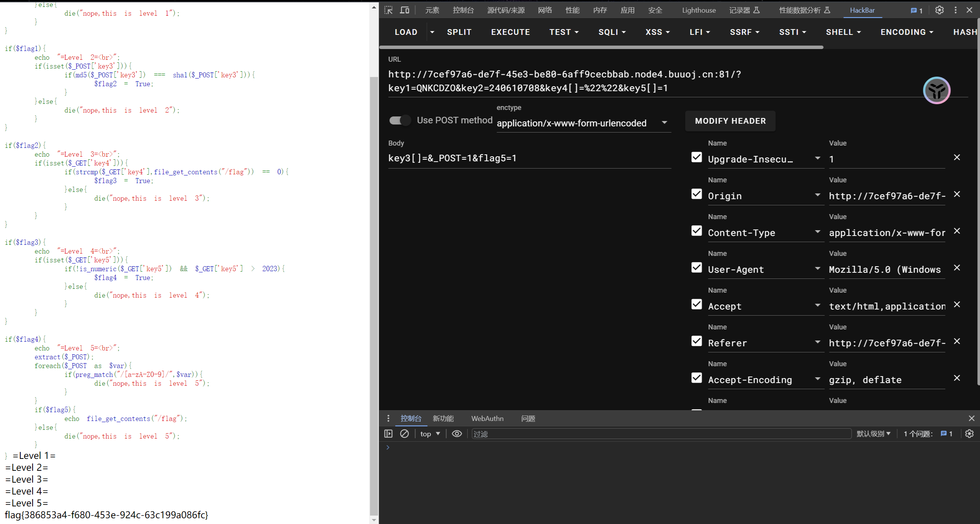Click the HackBar horizontal scrollbar
980x524 pixels.
click(x=601, y=47)
